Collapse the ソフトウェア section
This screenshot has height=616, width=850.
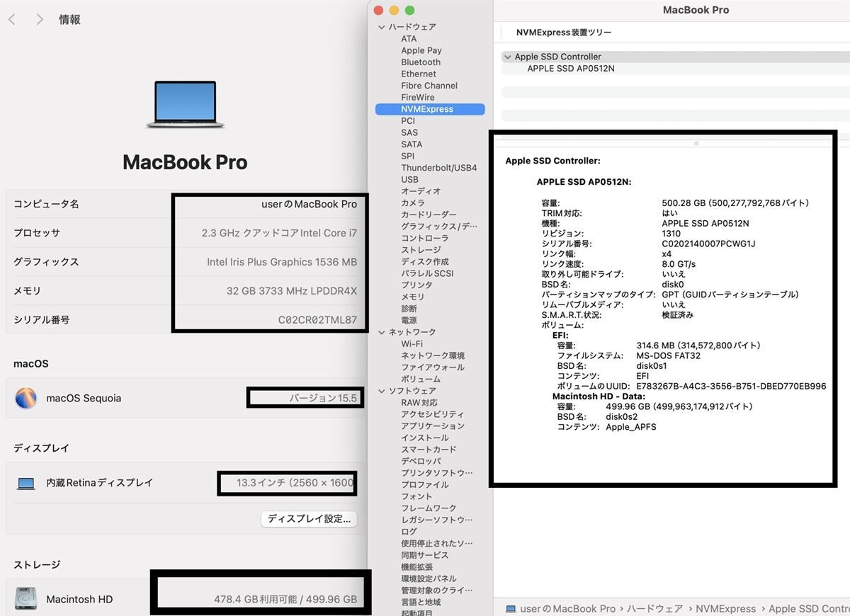pos(382,391)
